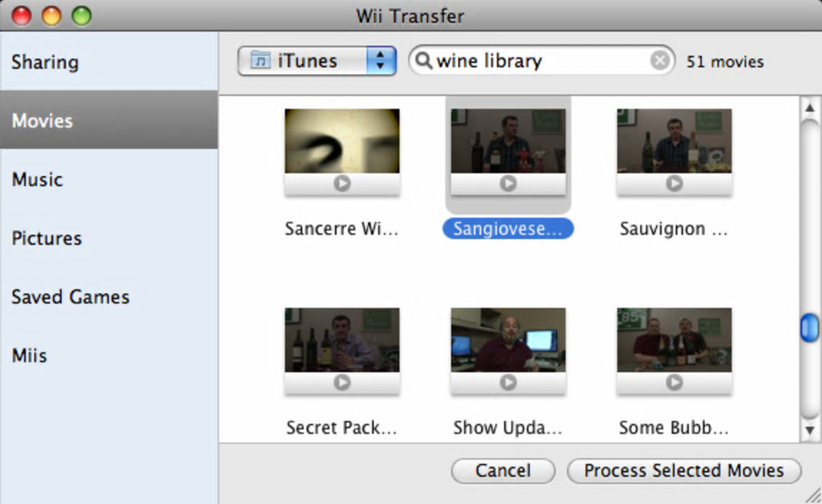This screenshot has width=822, height=504.
Task: Click the window resize grip corner
Action: pos(813,495)
